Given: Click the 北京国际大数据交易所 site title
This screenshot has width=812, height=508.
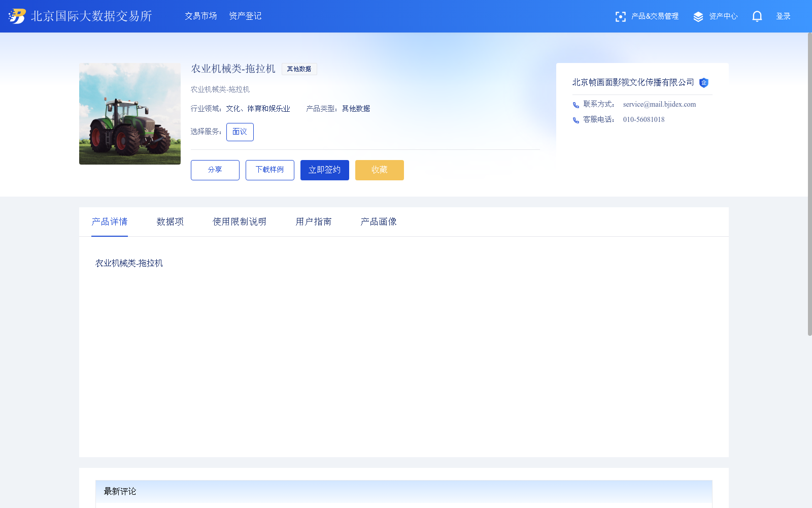Looking at the screenshot, I should point(92,16).
